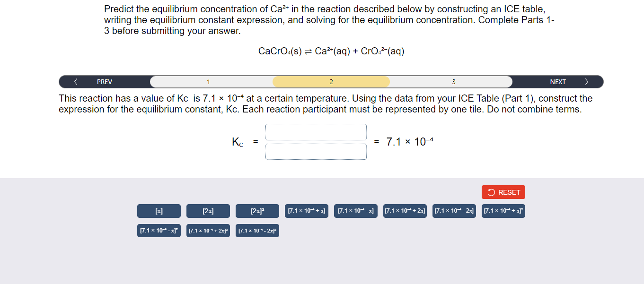Click the left chevron beside PREV

[x=76, y=81]
